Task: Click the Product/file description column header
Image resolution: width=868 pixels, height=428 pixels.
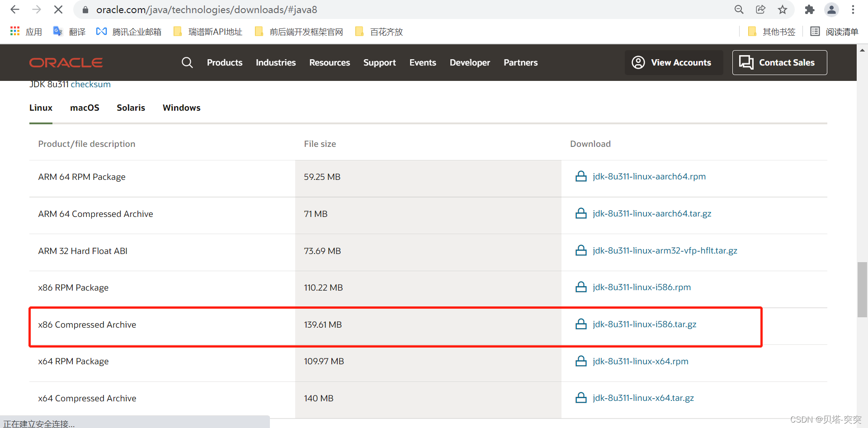Action: [87, 144]
